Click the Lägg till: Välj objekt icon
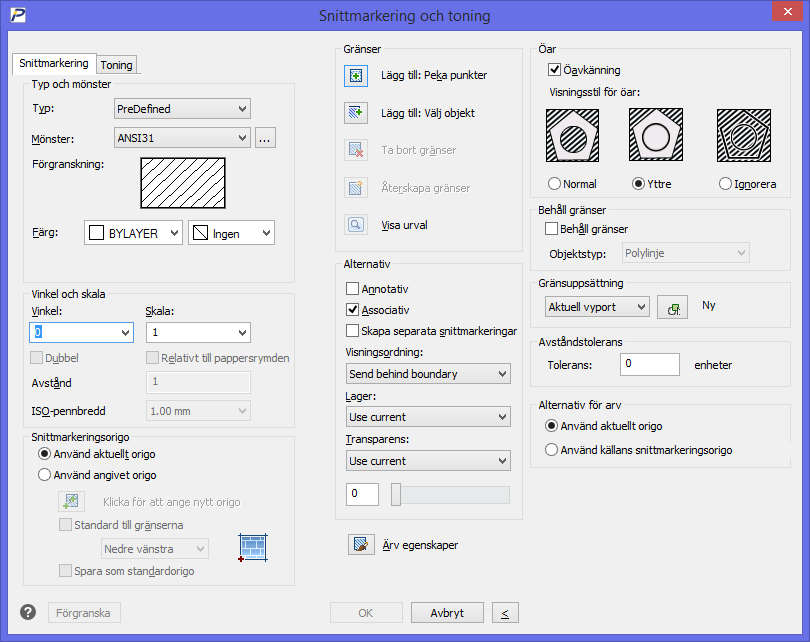This screenshot has height=642, width=810. (x=356, y=113)
